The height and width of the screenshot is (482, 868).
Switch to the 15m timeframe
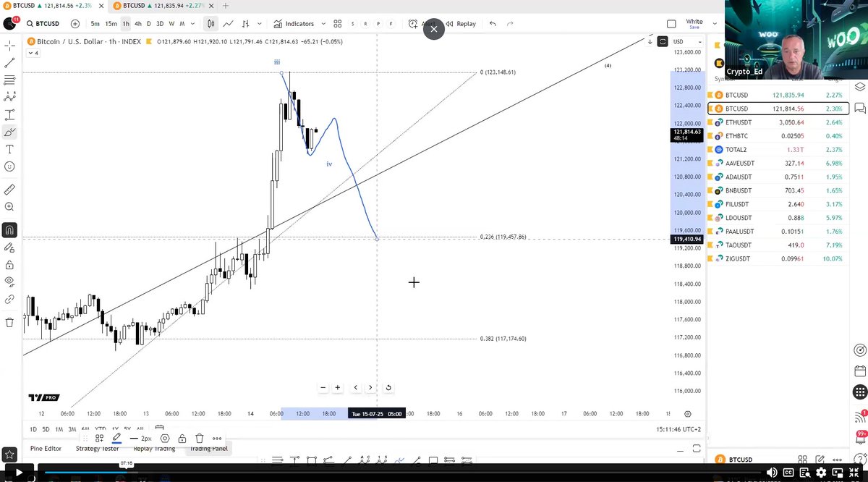tap(111, 24)
